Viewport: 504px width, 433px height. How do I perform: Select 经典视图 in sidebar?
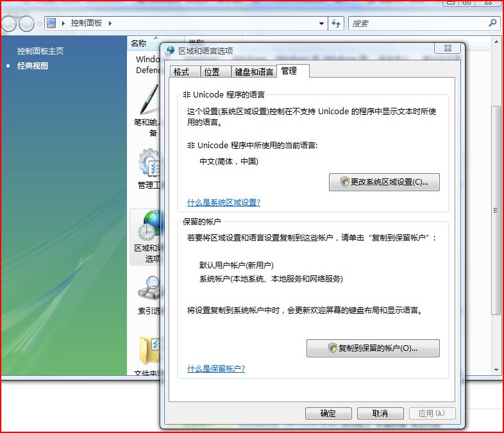click(33, 66)
